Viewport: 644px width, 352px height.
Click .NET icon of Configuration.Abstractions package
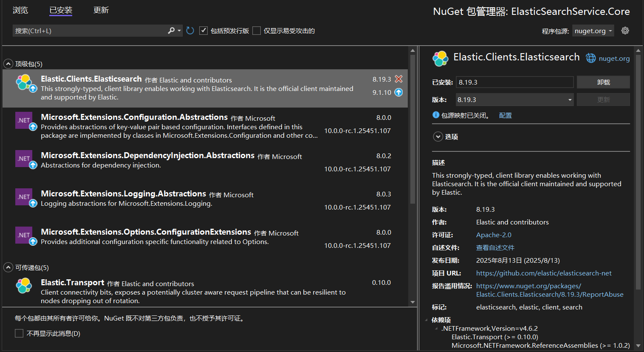pyautogui.click(x=24, y=120)
